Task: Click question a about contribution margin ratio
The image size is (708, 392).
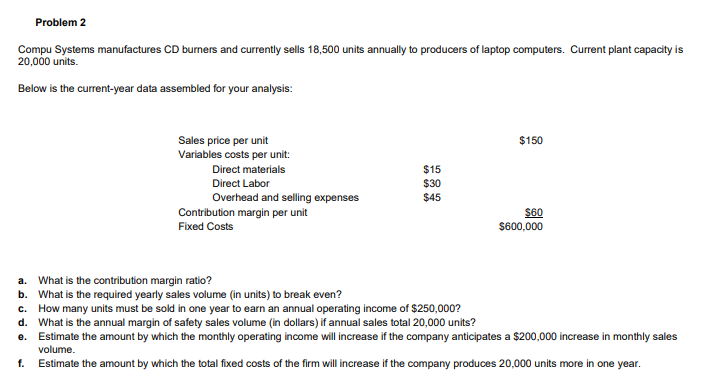Action: point(125,280)
